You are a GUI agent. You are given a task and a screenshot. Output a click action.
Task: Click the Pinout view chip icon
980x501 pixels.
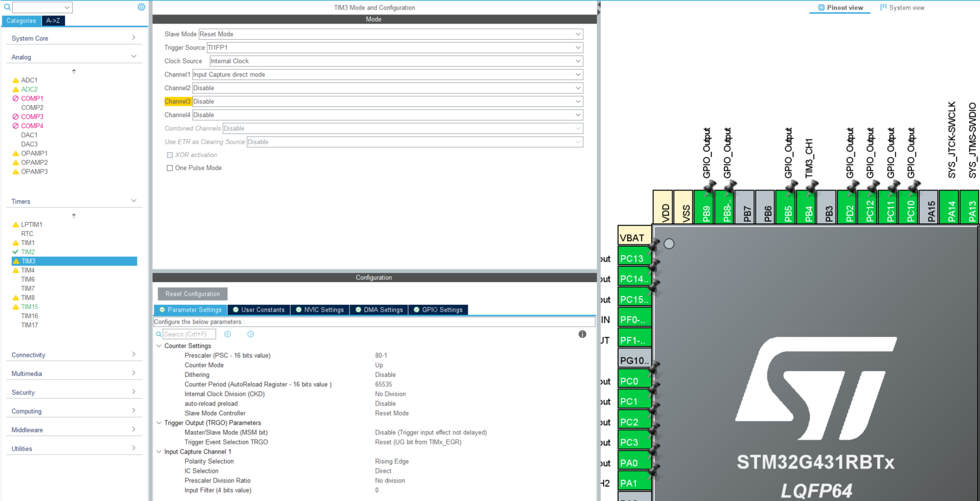click(821, 8)
